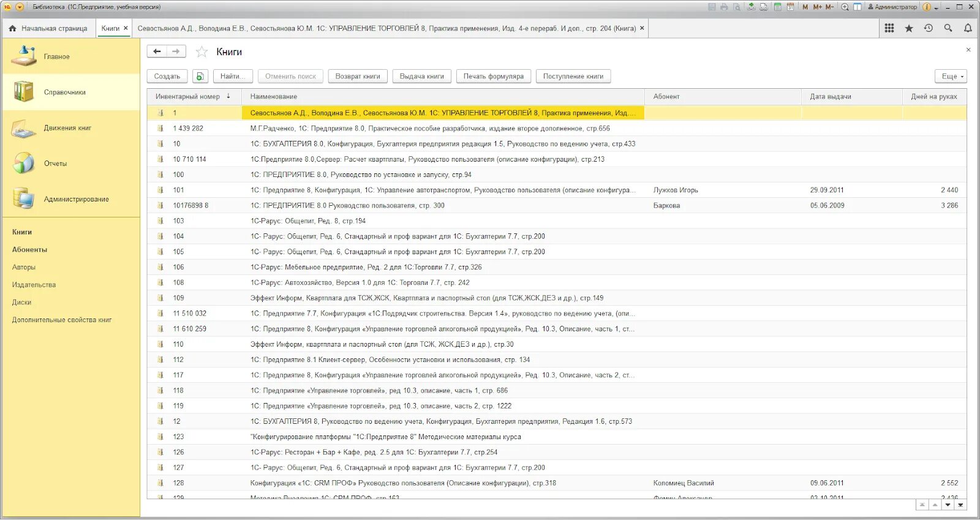This screenshot has height=520, width=980.
Task: Click the Найти... button
Action: point(233,77)
